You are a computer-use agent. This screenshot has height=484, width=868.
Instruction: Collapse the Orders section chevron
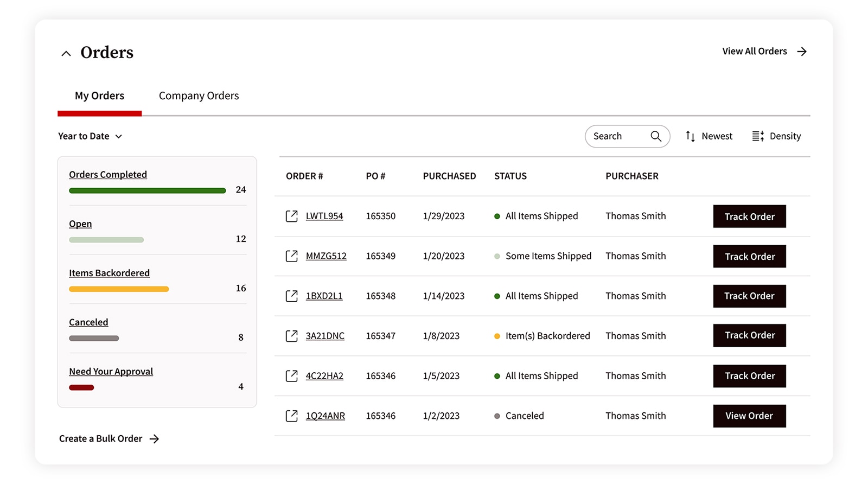(x=66, y=53)
